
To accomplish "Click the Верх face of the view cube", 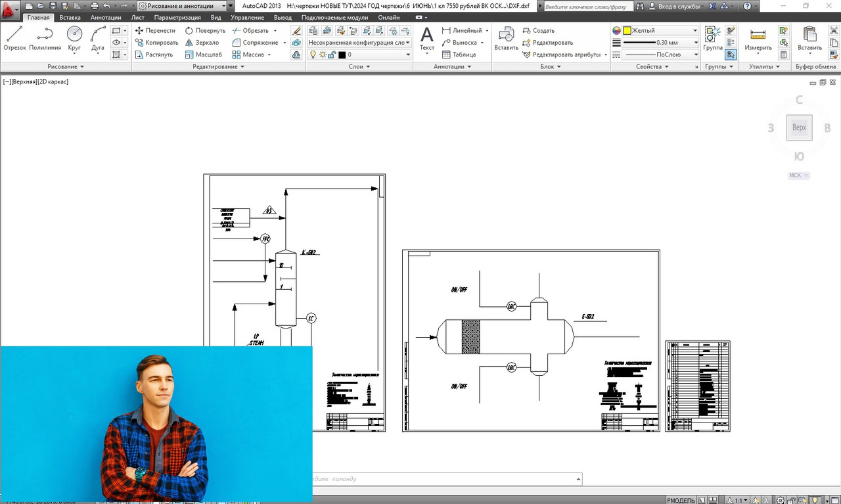I will [x=799, y=127].
